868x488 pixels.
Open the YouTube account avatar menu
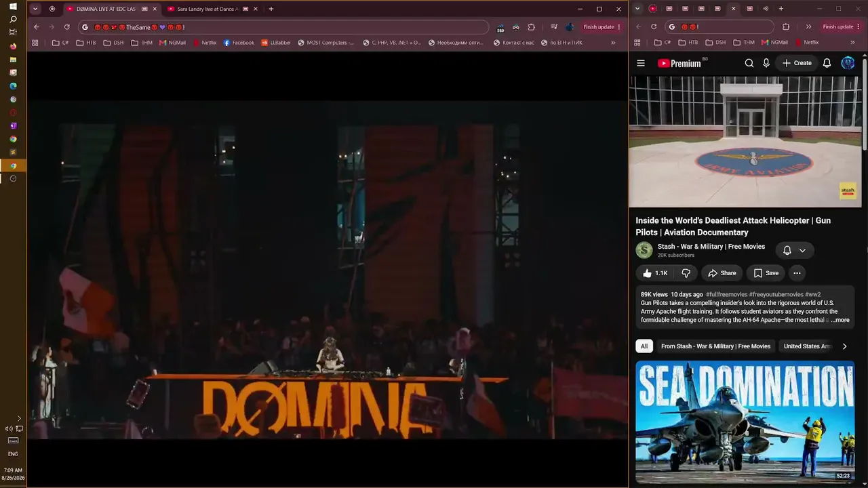848,63
